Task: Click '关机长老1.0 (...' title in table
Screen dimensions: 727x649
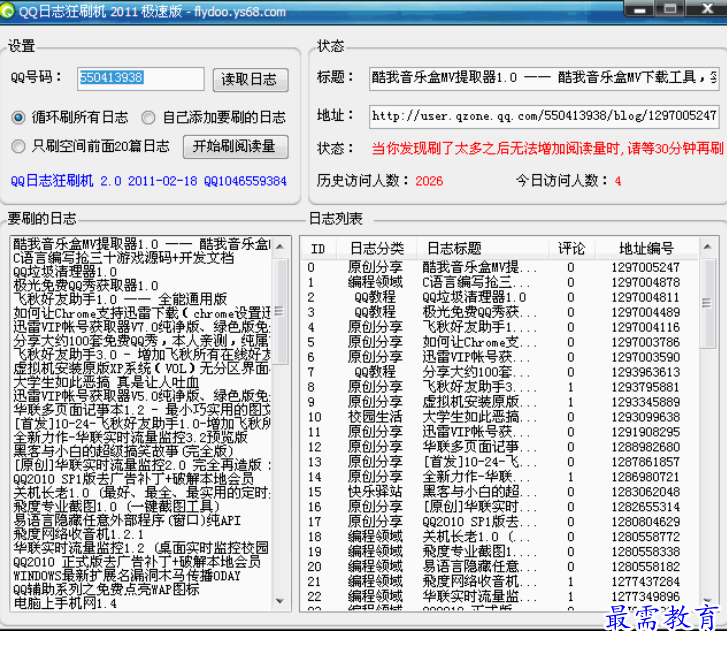Action: [479, 537]
